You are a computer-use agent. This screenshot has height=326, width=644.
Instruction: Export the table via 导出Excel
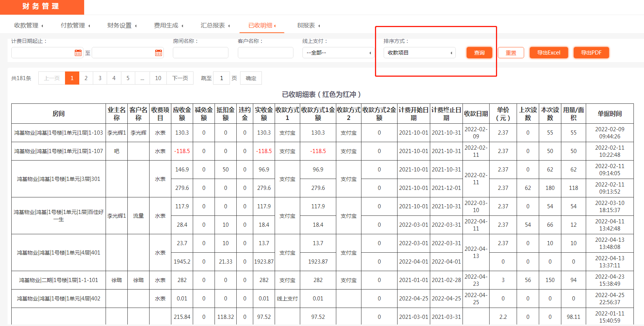click(549, 53)
